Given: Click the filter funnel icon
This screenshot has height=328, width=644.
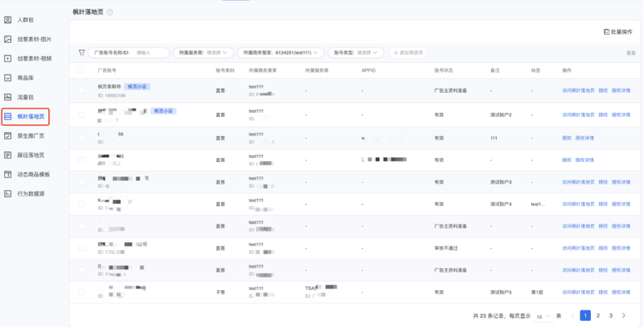Looking at the screenshot, I should tap(81, 52).
